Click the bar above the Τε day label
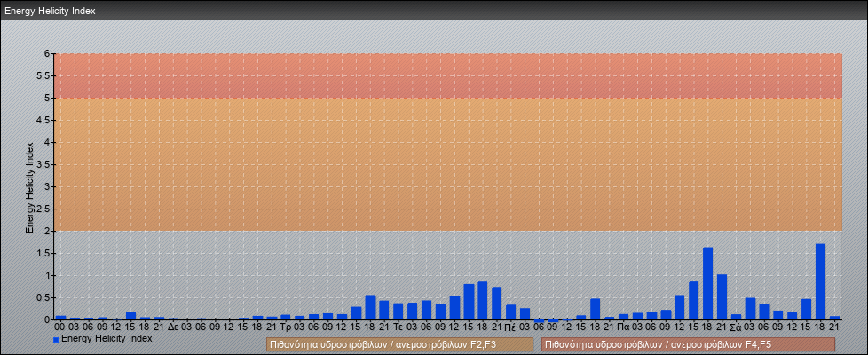This screenshot has height=355, width=868. [398, 312]
